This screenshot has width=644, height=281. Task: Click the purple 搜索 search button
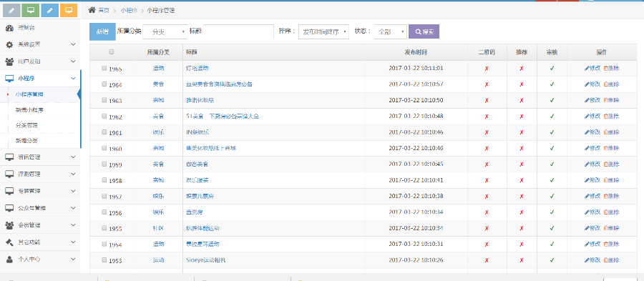coord(424,31)
